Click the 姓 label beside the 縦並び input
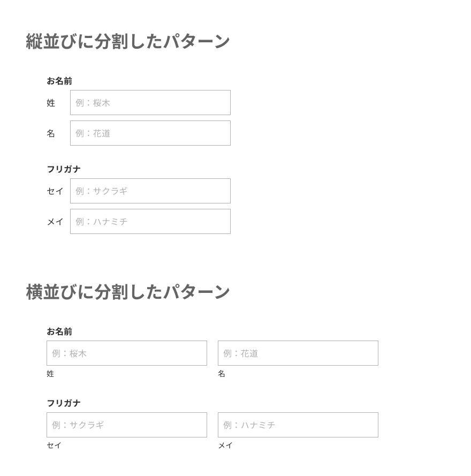This screenshot has width=471, height=476. click(x=51, y=103)
